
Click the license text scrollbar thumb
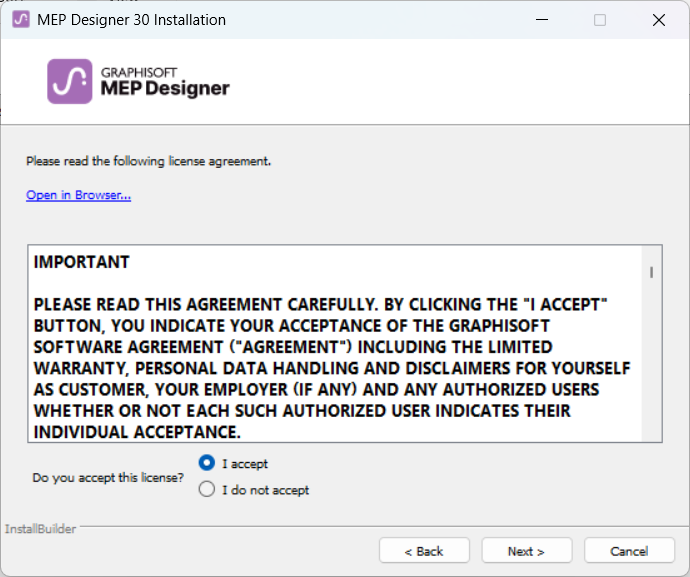(651, 272)
